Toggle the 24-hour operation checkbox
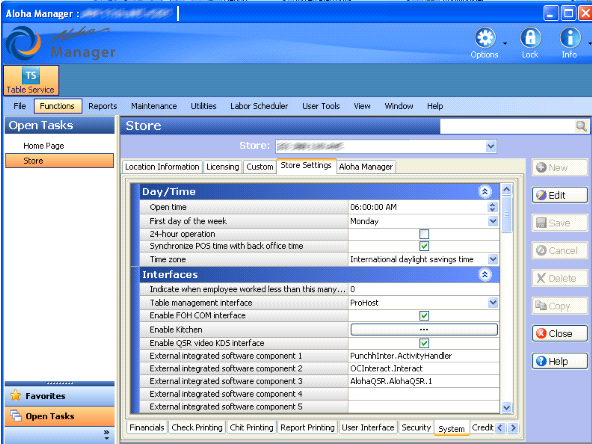 424,234
